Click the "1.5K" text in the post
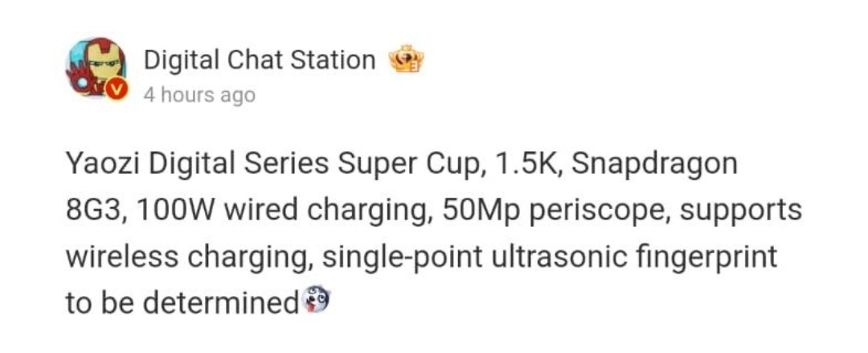The height and width of the screenshot is (353, 868). point(525,163)
